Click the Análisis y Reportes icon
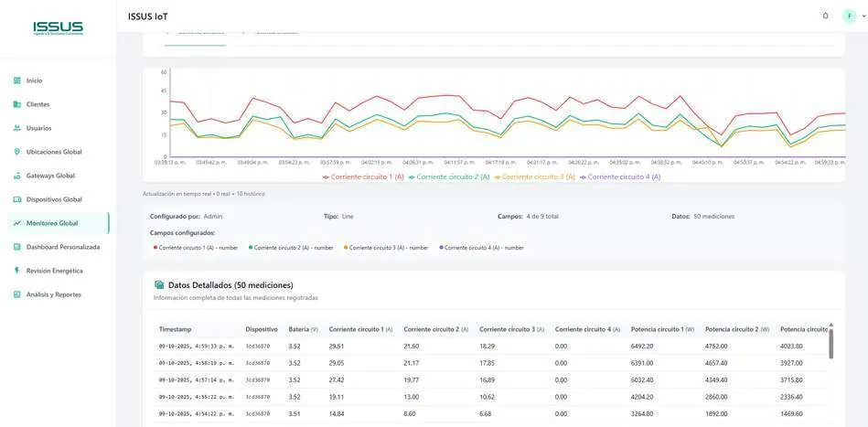 (16, 294)
